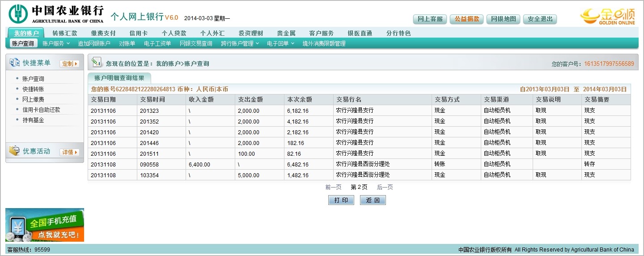
Task: Click the Agricultural Bank of China logo
Action: pos(18,13)
